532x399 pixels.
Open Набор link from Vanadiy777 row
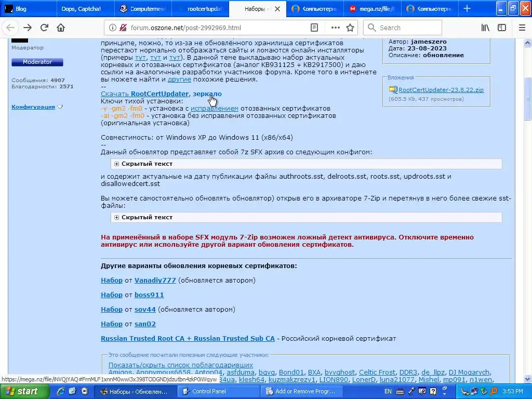(112, 281)
